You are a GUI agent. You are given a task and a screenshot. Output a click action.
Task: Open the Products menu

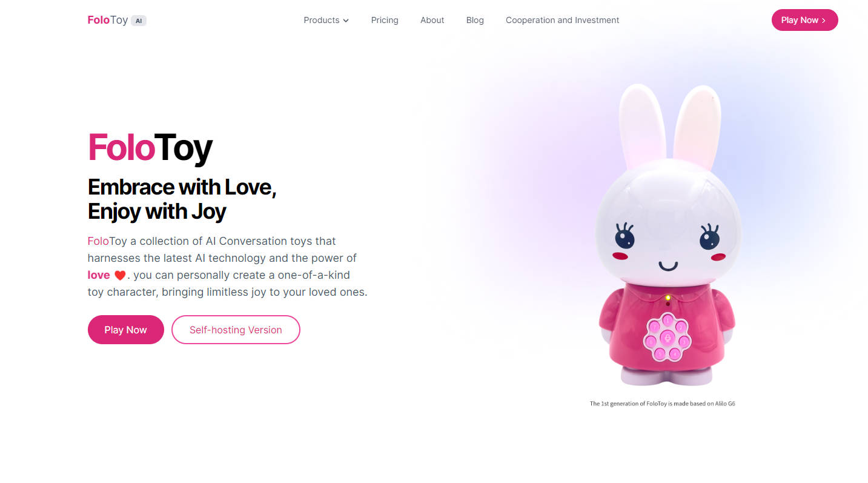point(326,20)
